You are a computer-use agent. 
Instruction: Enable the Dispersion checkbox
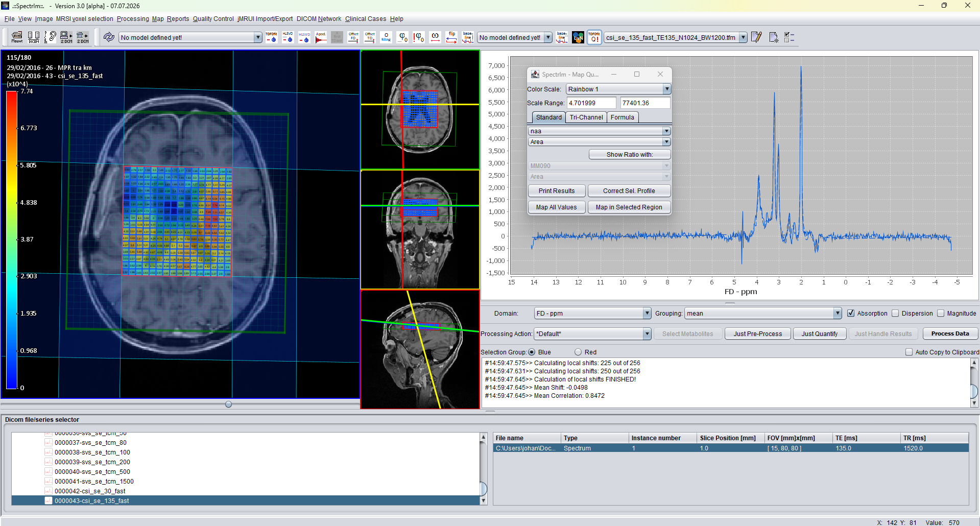click(x=895, y=313)
